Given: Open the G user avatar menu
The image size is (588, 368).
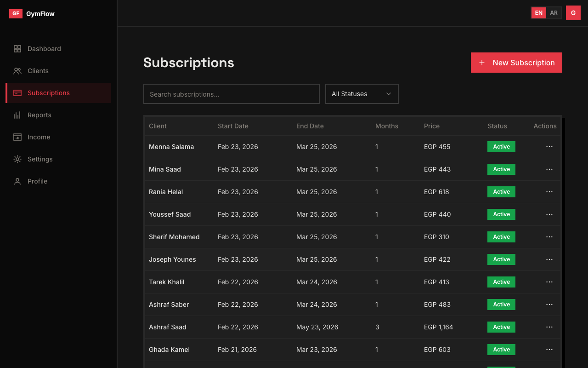Looking at the screenshot, I should 573,13.
